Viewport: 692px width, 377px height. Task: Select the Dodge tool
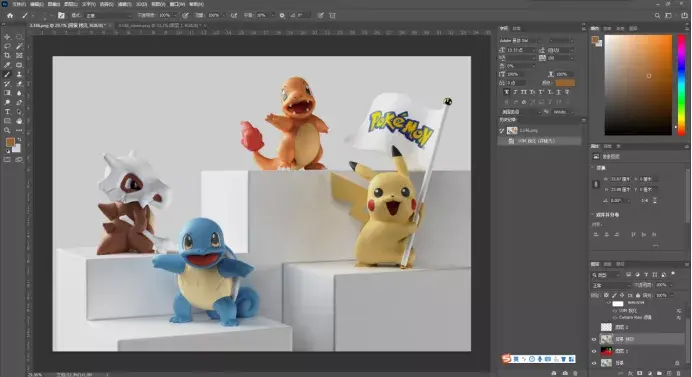click(7, 102)
